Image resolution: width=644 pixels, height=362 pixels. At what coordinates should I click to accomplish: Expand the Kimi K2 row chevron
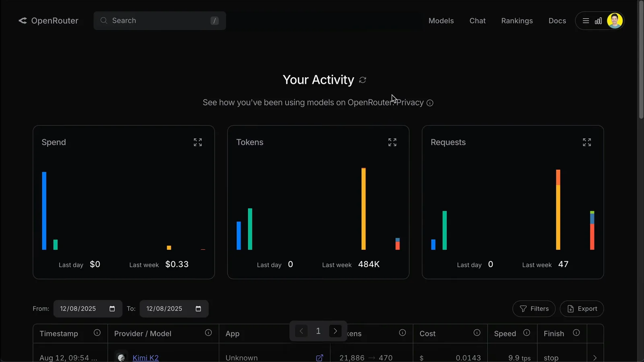point(595,358)
